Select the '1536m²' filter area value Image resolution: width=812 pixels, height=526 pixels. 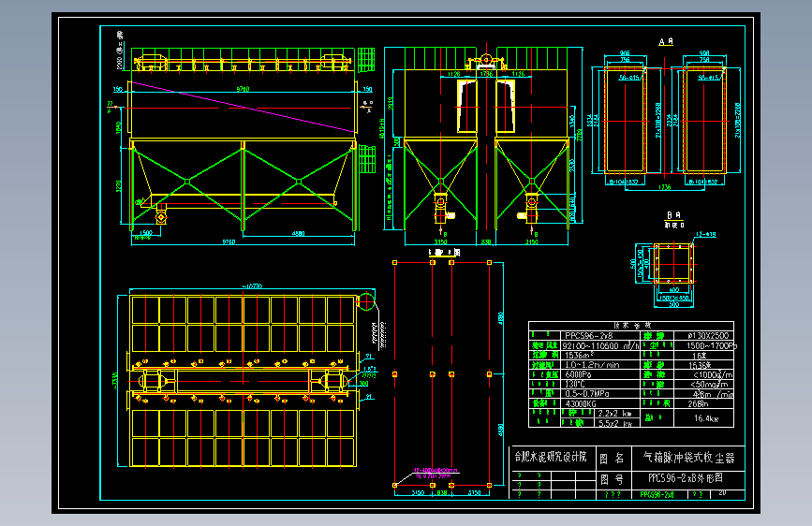[x=580, y=355]
